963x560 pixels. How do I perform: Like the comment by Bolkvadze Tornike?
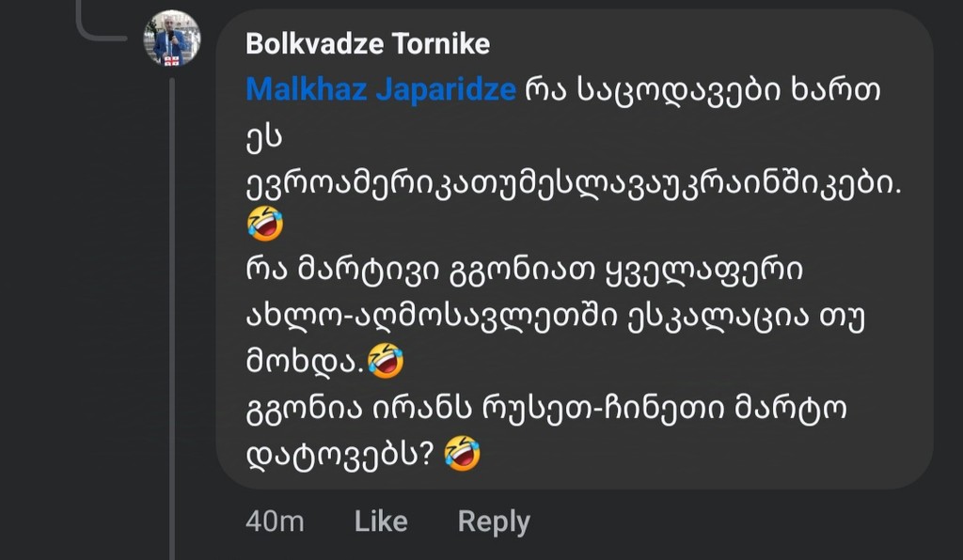point(381,521)
